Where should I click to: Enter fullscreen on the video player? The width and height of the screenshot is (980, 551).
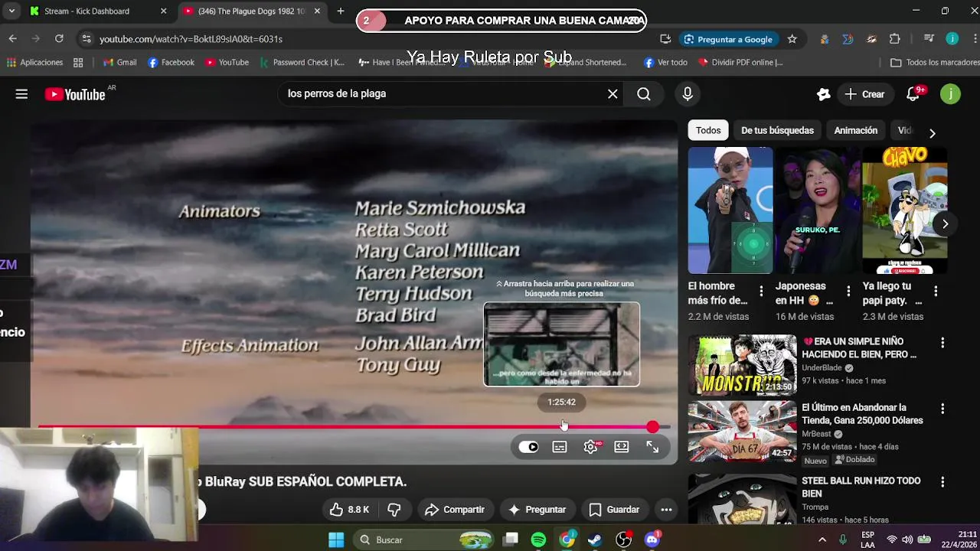click(652, 447)
